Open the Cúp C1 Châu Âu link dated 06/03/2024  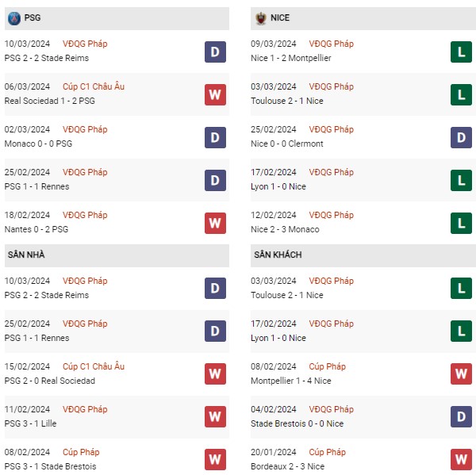tap(94, 86)
